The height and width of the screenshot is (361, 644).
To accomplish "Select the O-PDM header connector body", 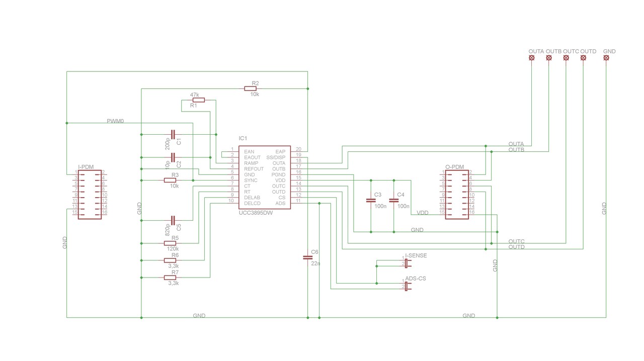I will pos(457,194).
